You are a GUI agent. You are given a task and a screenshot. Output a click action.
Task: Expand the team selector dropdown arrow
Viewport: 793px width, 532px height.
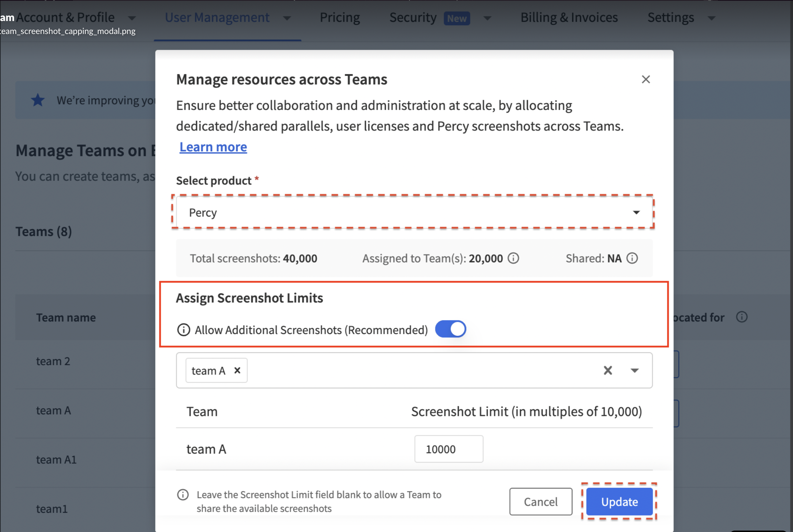tap(635, 370)
